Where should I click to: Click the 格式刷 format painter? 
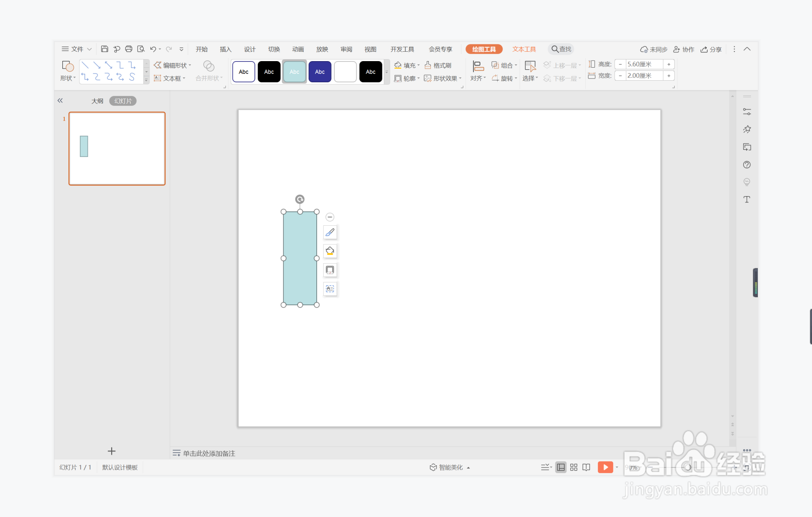tap(438, 65)
